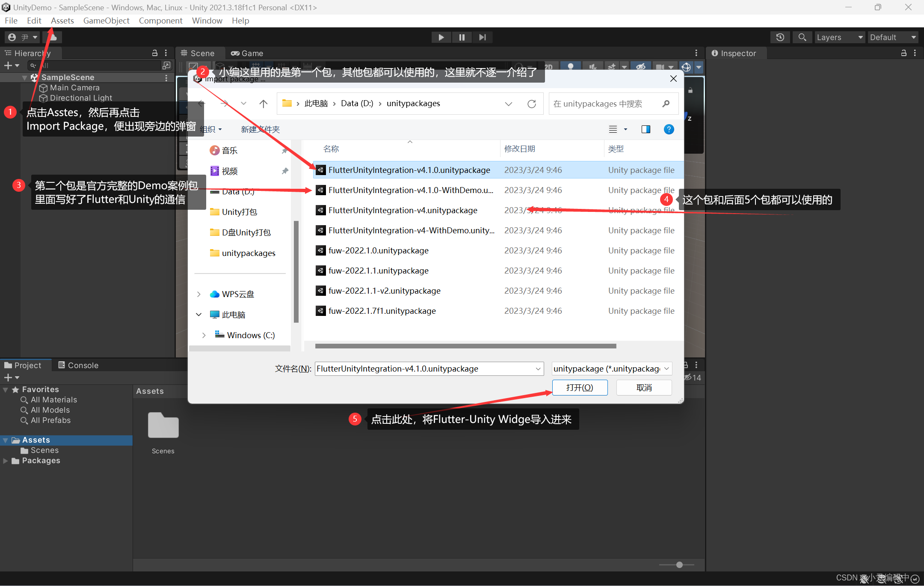This screenshot has width=924, height=586.
Task: Switch to the Console tab
Action: coord(78,365)
